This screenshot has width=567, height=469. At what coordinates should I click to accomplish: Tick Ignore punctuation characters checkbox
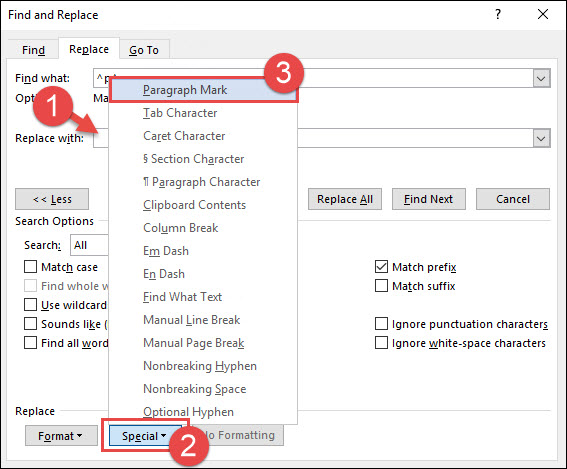(381, 324)
